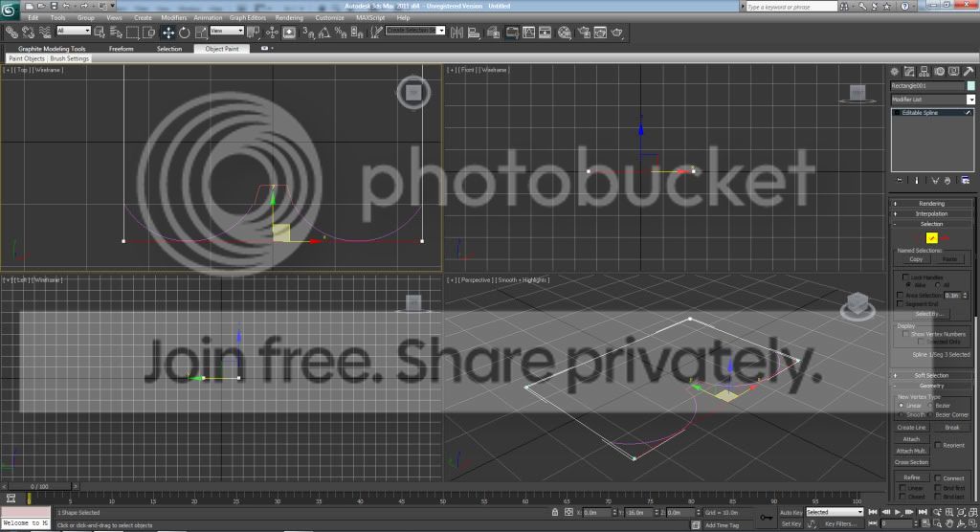Open the Render Setup icon
Screen dimensions: 980x532
click(x=584, y=33)
